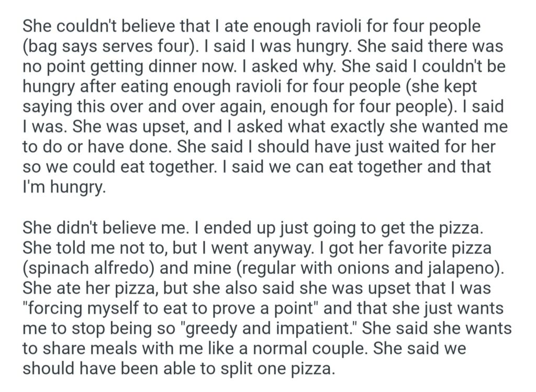Click the phrase "(bag says serves four)"
The width and height of the screenshot is (536, 392).
tap(108, 47)
